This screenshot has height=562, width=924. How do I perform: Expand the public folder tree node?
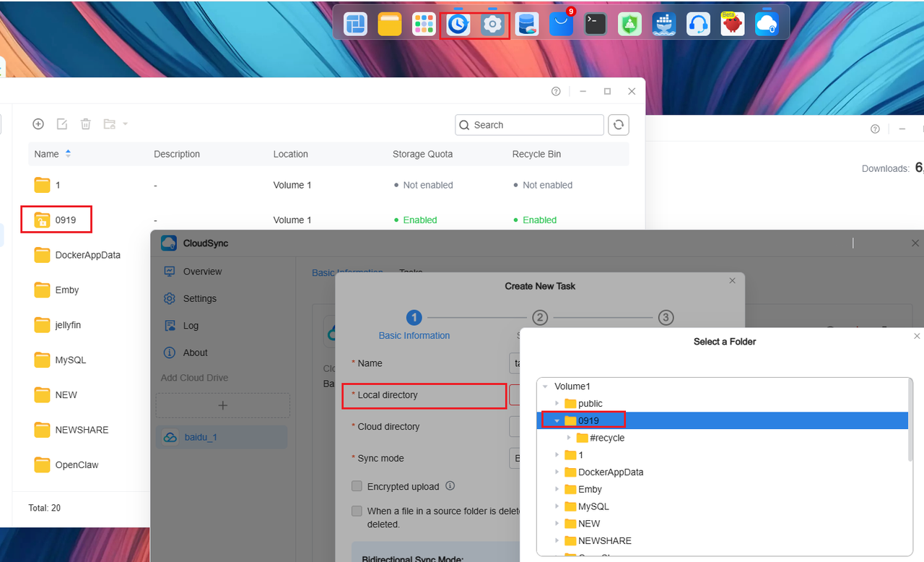[x=557, y=403]
